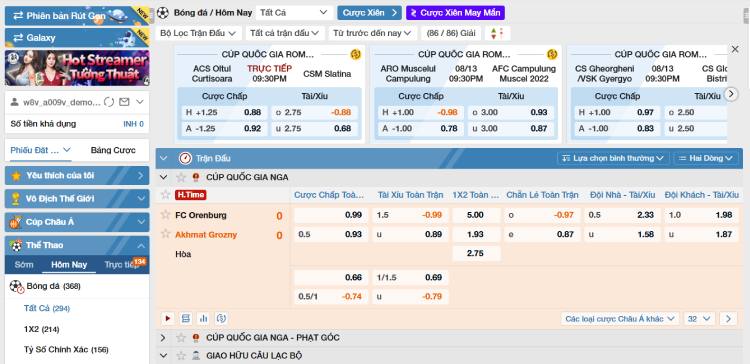Open Bộ Lọc Trận Đấu filter dropdown
This screenshot has height=364, width=750.
point(199,33)
